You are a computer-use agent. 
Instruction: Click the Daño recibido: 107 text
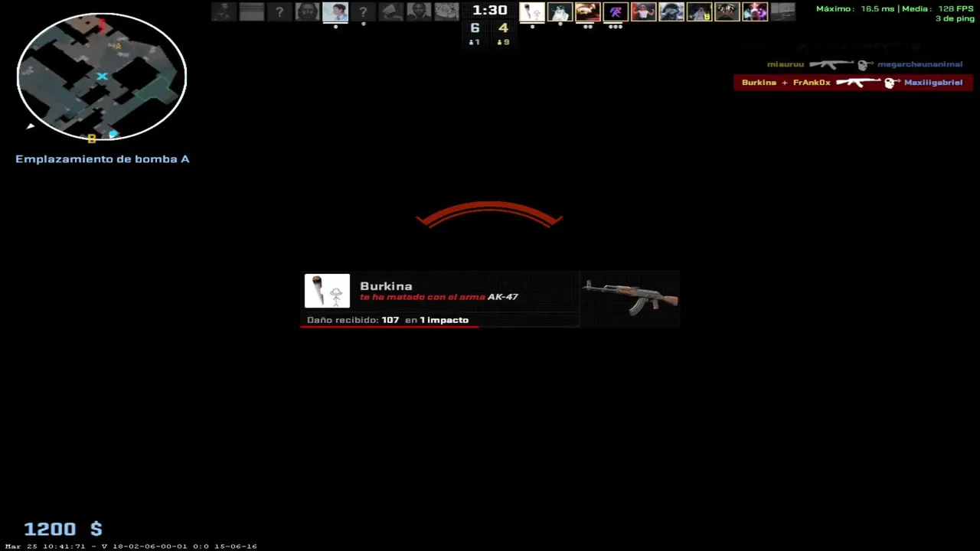click(x=353, y=320)
